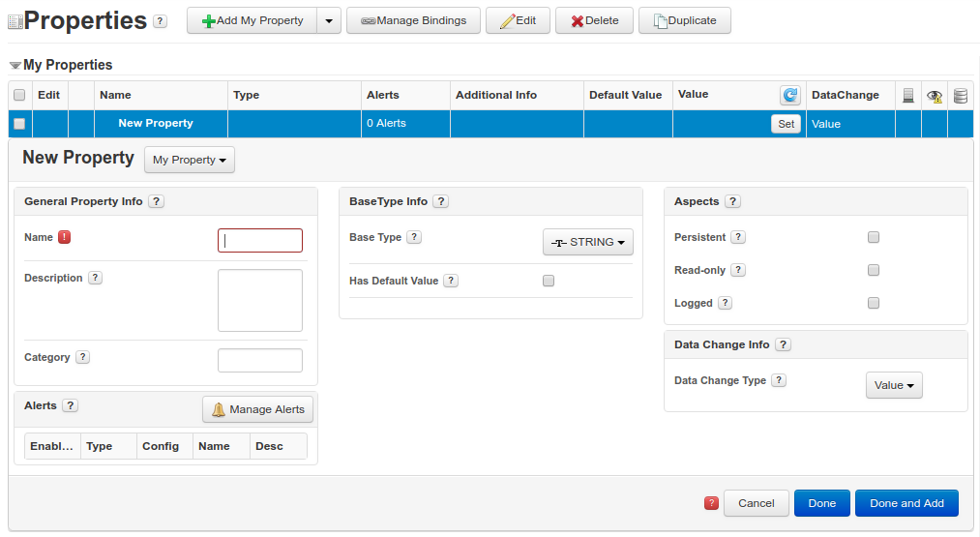Click the Manage Alerts button
Screen dimensions: 980x537
click(257, 409)
